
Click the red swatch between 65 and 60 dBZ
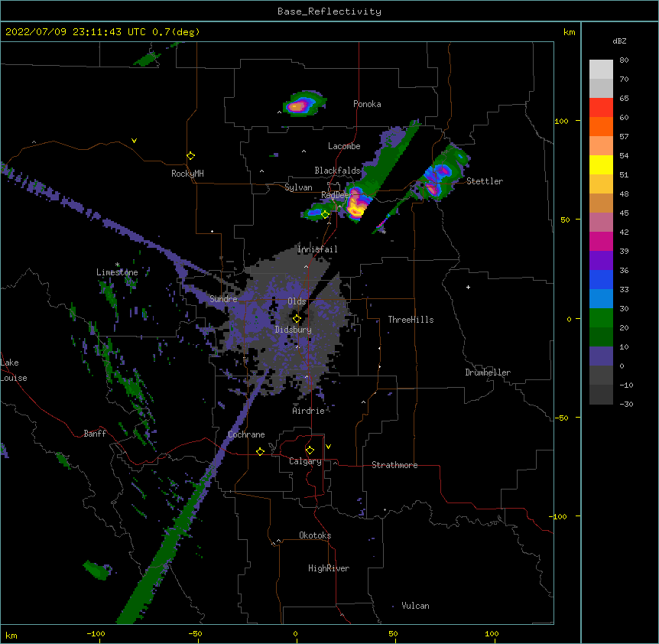click(601, 108)
